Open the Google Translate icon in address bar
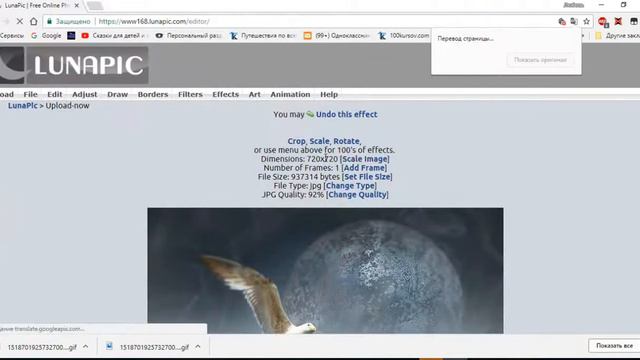The image size is (640, 360). coord(574,22)
